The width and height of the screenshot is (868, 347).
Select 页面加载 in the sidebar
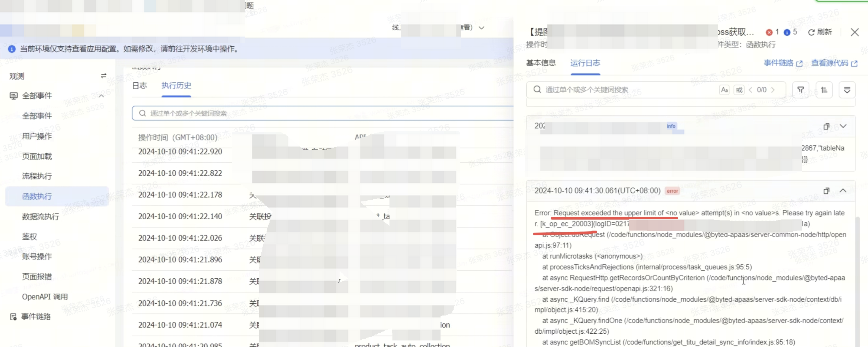37,157
